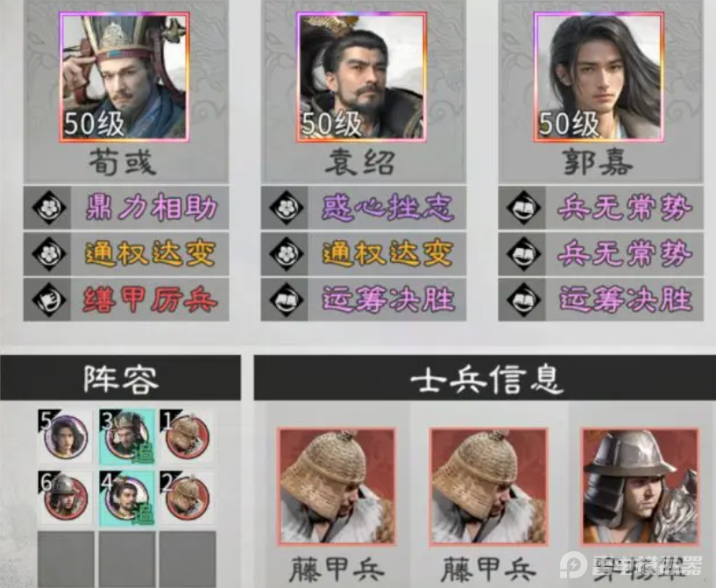Open 袁绍's 通权达变 skill
Viewport: 716px width, 588px height.
coord(364,254)
